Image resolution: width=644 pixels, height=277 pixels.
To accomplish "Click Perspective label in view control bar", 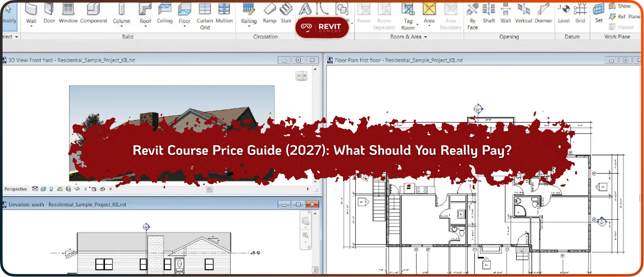I will click(16, 189).
